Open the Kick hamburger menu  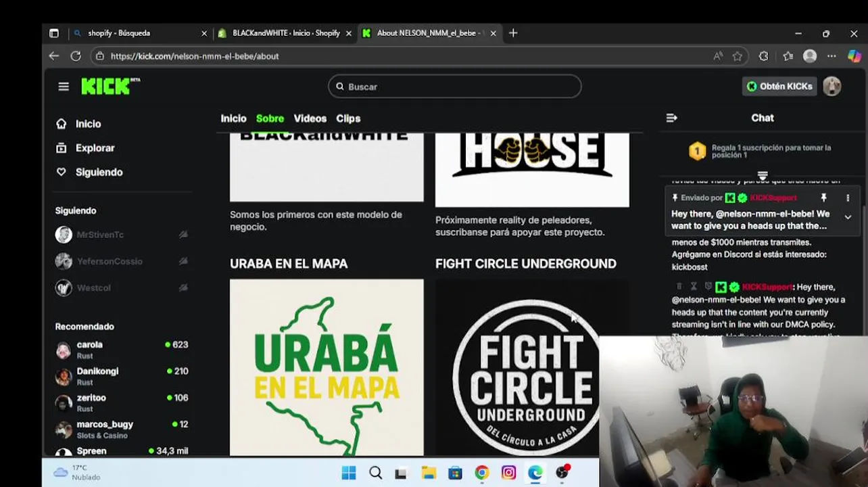(64, 87)
